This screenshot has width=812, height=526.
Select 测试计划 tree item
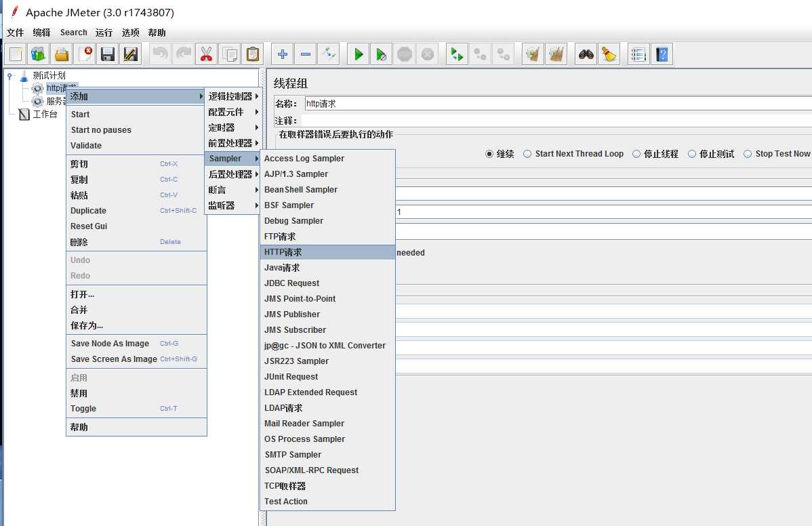49,76
